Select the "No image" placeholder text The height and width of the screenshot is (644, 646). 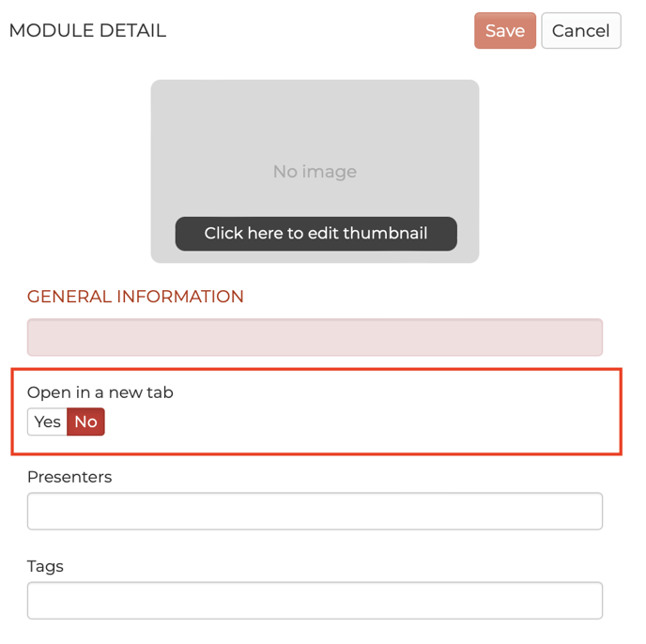tap(315, 172)
